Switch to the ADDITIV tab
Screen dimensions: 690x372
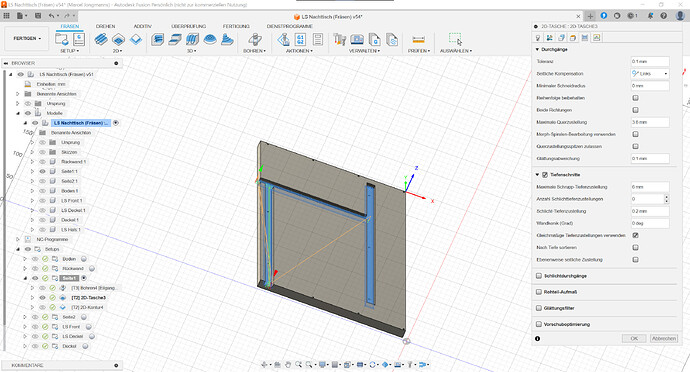tap(143, 26)
